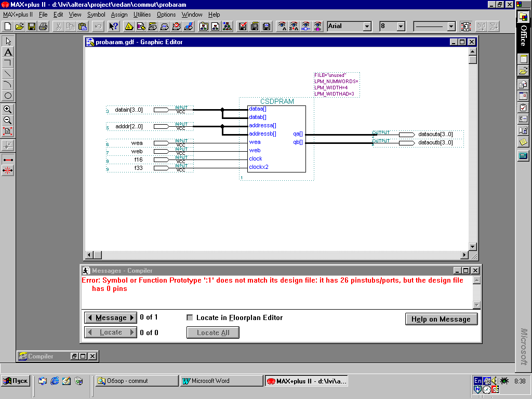
Task: Save the design with the floppy icon
Action: click(x=32, y=26)
